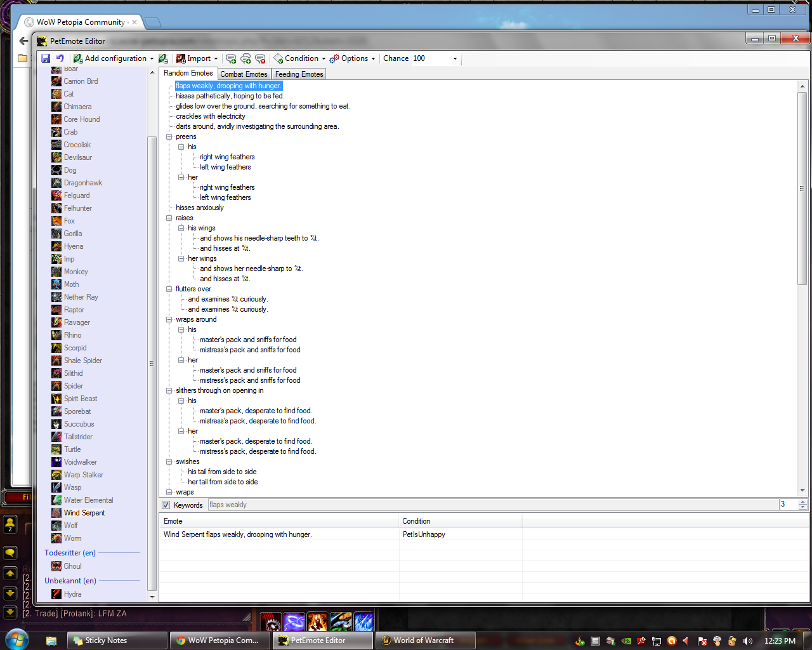Viewport: 812px width, 650px height.
Task: Select the WoW Petopia Community browser tab
Action: coord(81,22)
